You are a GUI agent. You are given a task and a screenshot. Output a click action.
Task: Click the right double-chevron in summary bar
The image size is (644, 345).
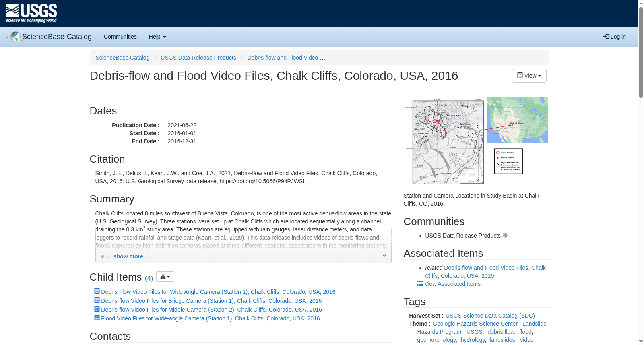pyautogui.click(x=384, y=255)
